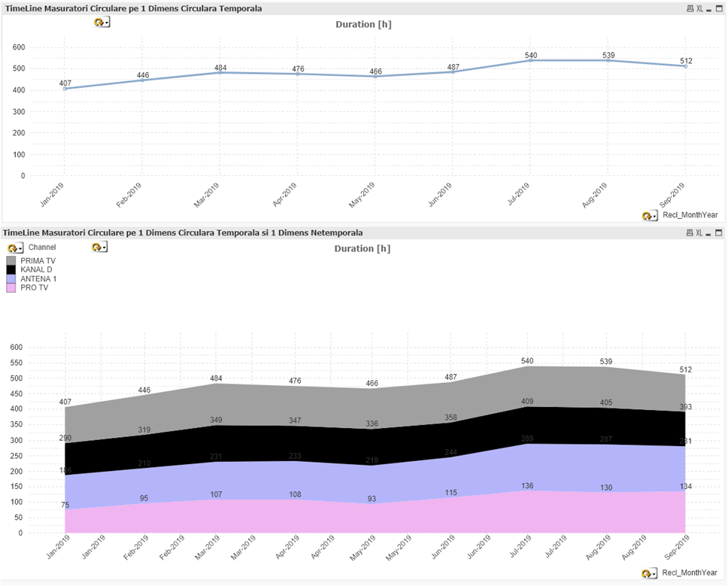Click the Feb-2019 axis label in the top chart
This screenshot has height=586, width=728.
[129, 195]
